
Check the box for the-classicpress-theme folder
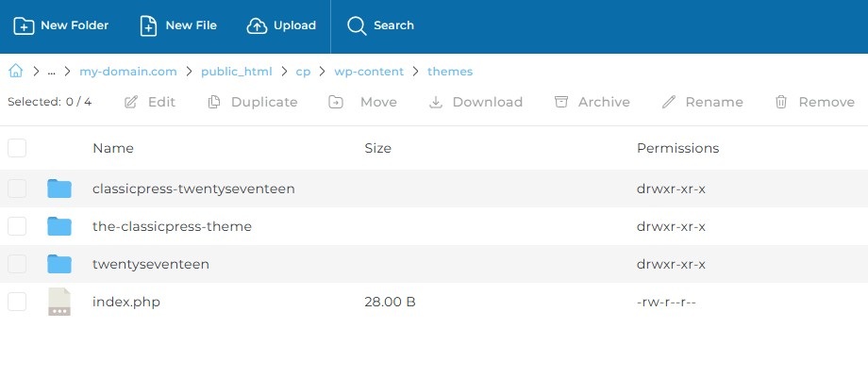(x=17, y=226)
